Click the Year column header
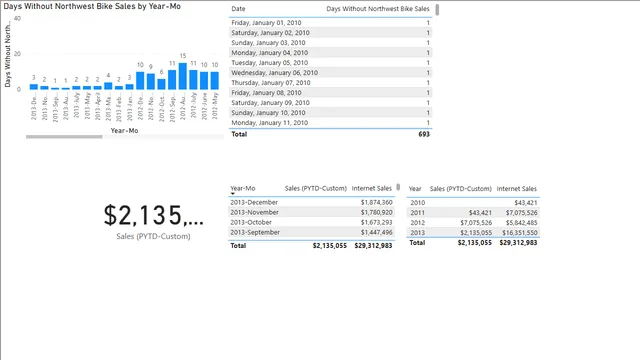Image resolution: width=640 pixels, height=360 pixels. [415, 189]
